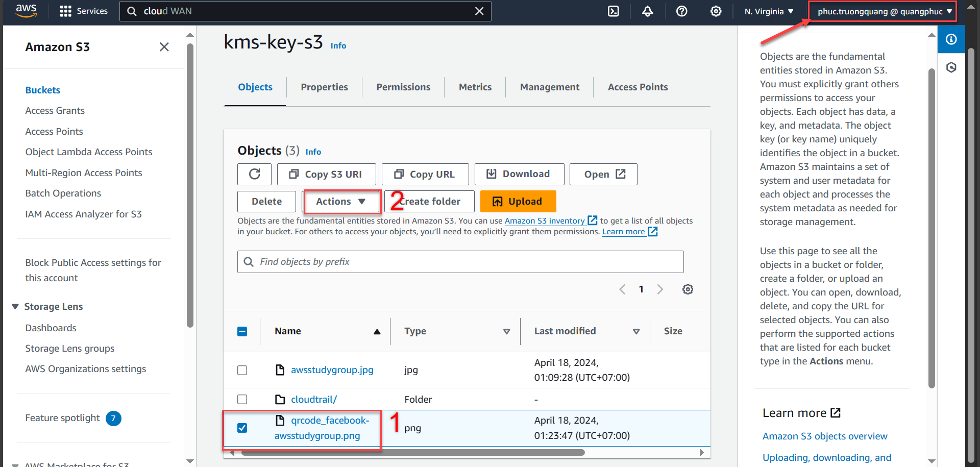
Task: Click Copy S3 URI button
Action: point(327,174)
